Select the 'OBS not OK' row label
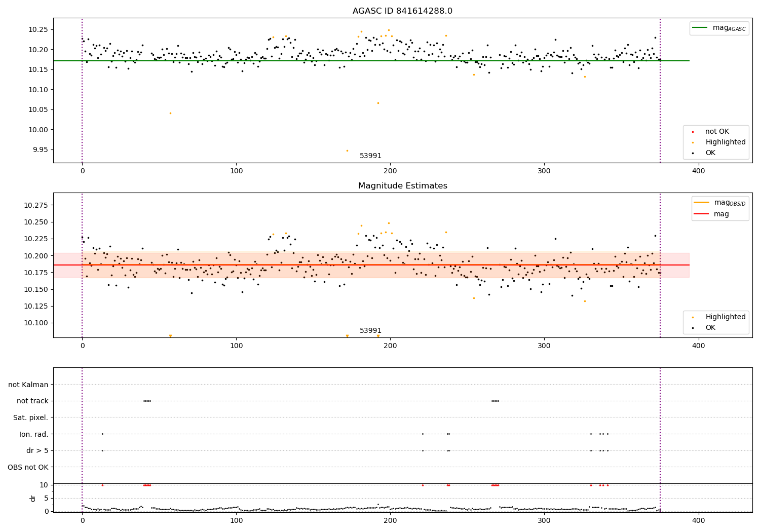 click(28, 467)
